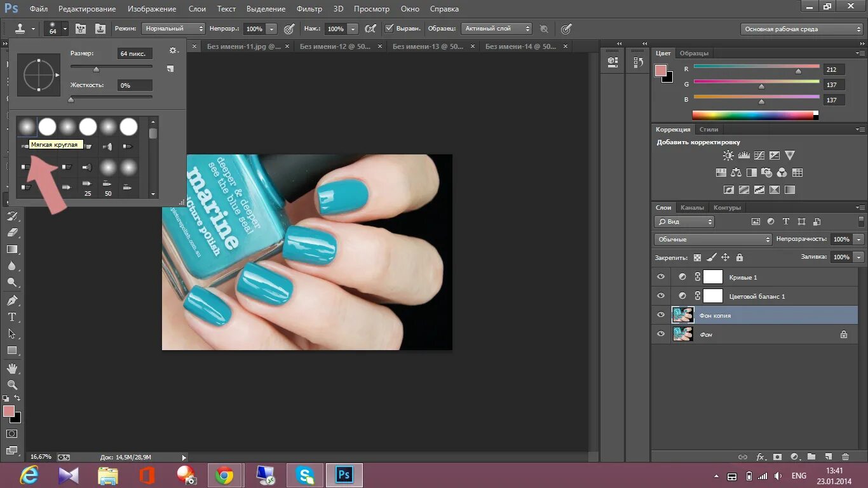Select the Horizontal Type tool
This screenshot has height=488, width=868.
[x=11, y=316]
